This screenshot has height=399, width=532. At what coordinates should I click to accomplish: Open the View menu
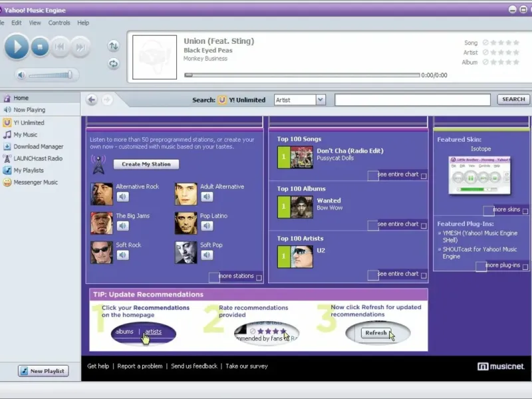(x=35, y=23)
